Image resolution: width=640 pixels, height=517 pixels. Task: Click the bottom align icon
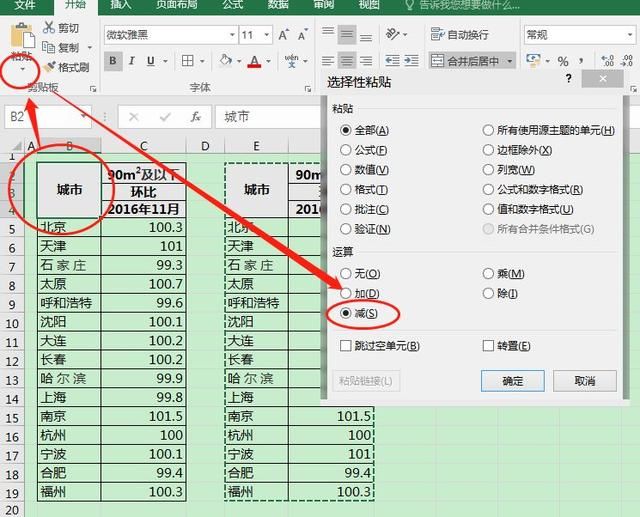[366, 35]
